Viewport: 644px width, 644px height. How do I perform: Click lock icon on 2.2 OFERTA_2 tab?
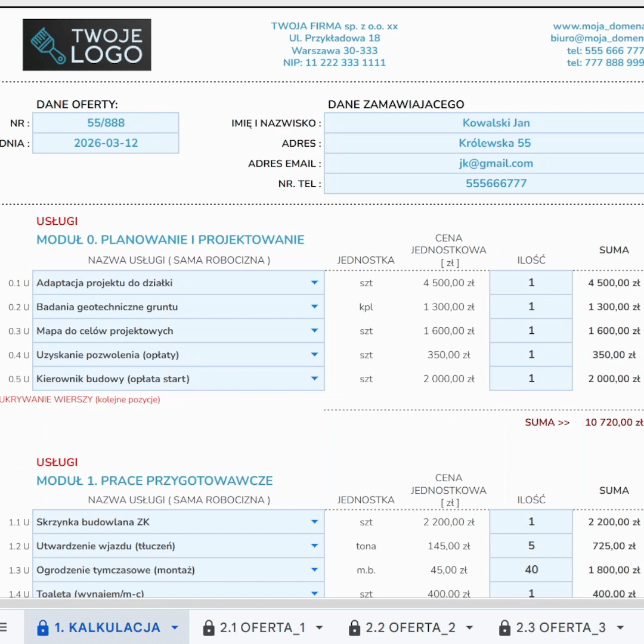click(x=354, y=627)
